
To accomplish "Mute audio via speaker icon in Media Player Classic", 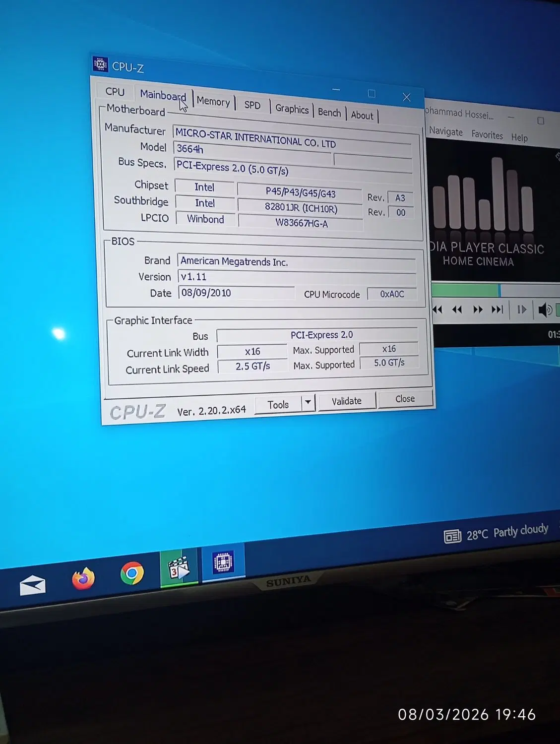I will (x=545, y=310).
